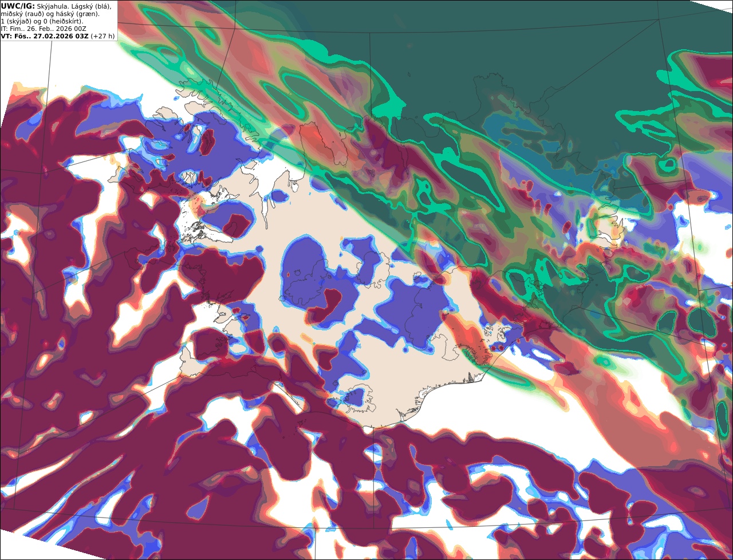Click the 'VT: Fös.. 27.02.2026 03Z' valid time
Image resolution: width=733 pixels, height=560 pixels.
coord(44,36)
